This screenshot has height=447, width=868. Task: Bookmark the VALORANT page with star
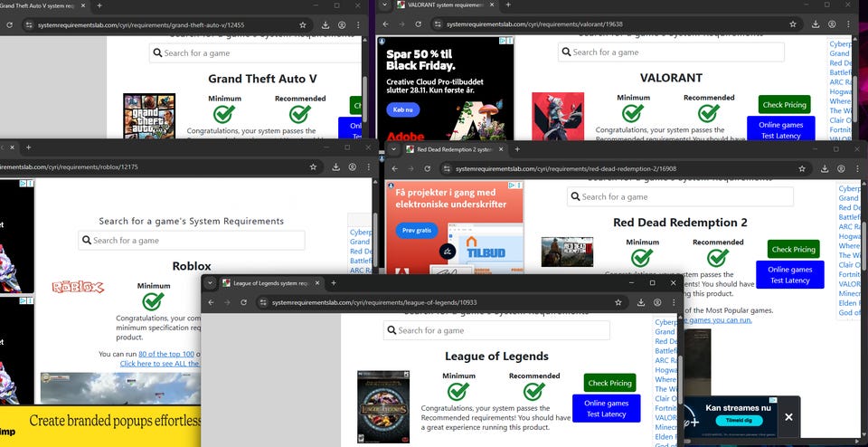tap(793, 24)
